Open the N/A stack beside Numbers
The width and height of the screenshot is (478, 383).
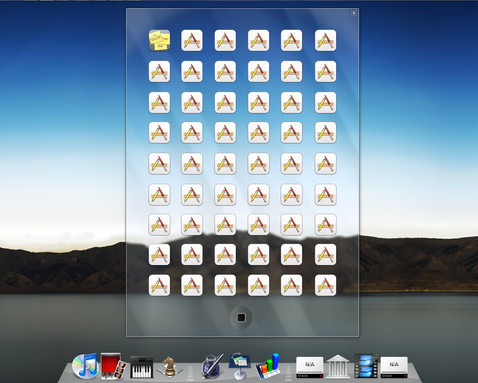tap(310, 367)
